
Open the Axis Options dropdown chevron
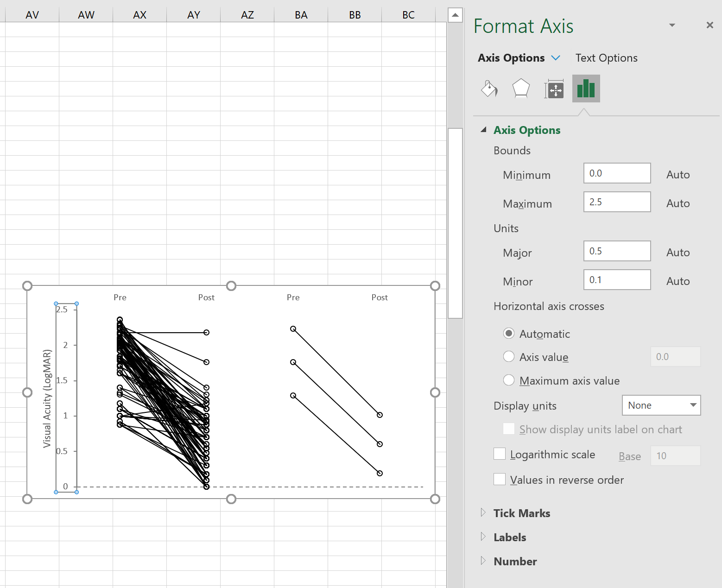(x=556, y=57)
